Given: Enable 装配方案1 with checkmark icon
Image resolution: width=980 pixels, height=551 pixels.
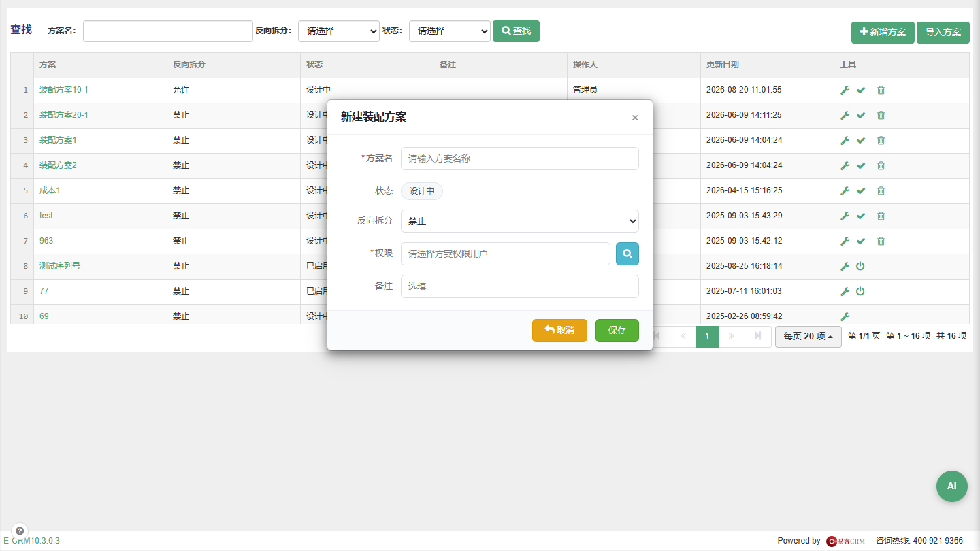Looking at the screenshot, I should coord(861,140).
